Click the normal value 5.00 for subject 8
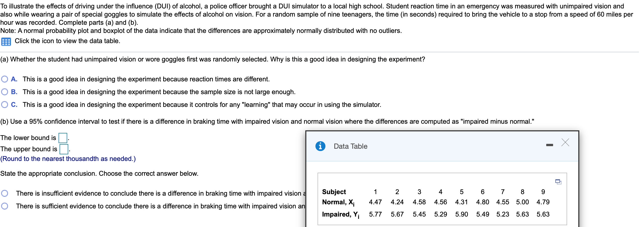 coord(522,202)
